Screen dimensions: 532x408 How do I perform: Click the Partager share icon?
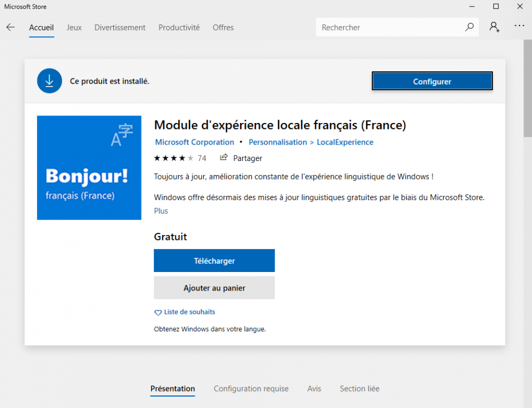point(224,158)
